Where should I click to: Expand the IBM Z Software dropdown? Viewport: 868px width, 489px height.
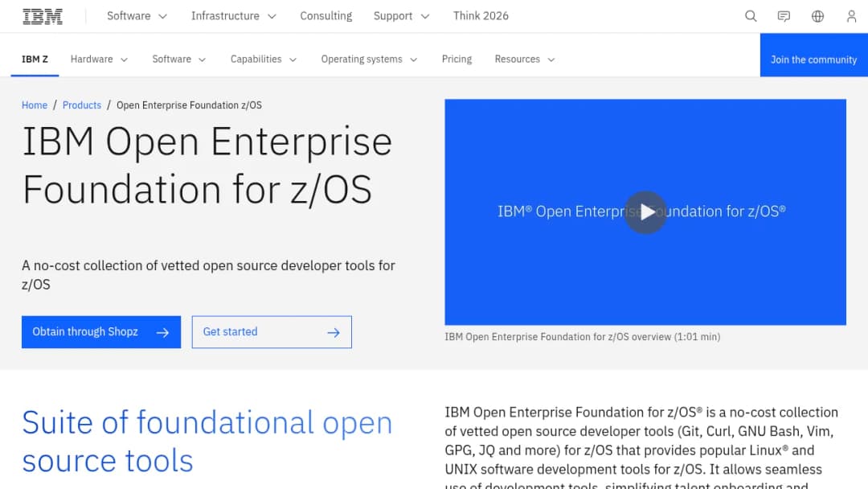tap(179, 60)
